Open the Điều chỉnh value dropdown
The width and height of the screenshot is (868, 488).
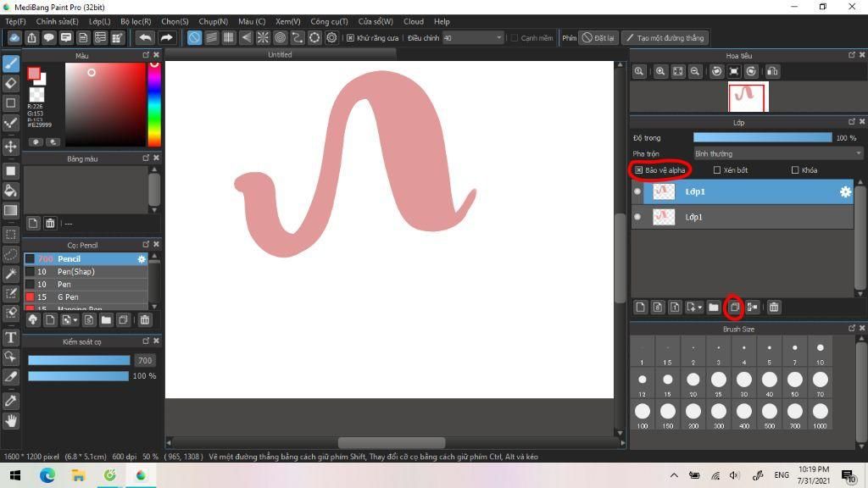pyautogui.click(x=473, y=37)
